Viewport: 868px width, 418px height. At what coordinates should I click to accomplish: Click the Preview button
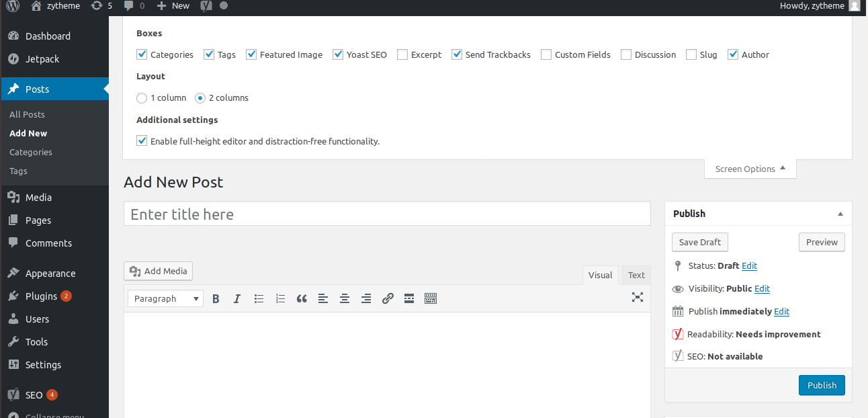click(x=822, y=242)
